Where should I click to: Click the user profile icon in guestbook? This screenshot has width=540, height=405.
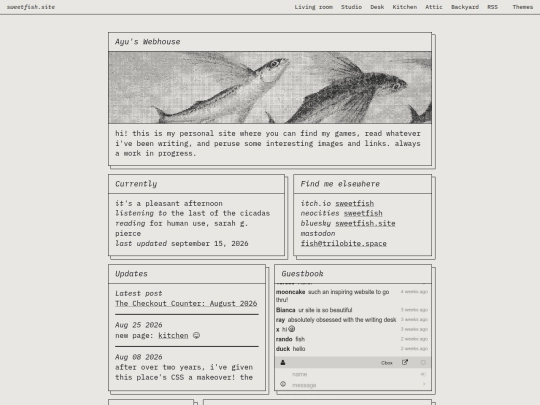point(283,362)
